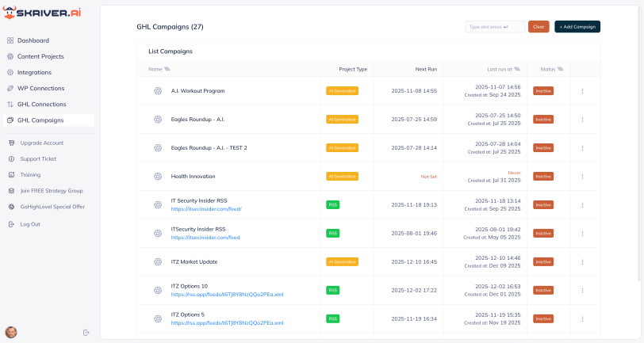
Task: Click the campaign icon for Health Innovation row
Action: coord(158,177)
